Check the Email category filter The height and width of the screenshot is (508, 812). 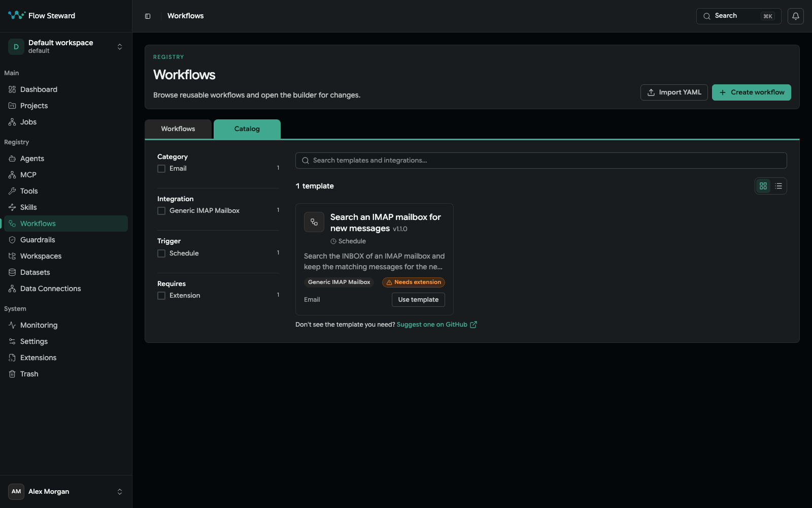161,169
